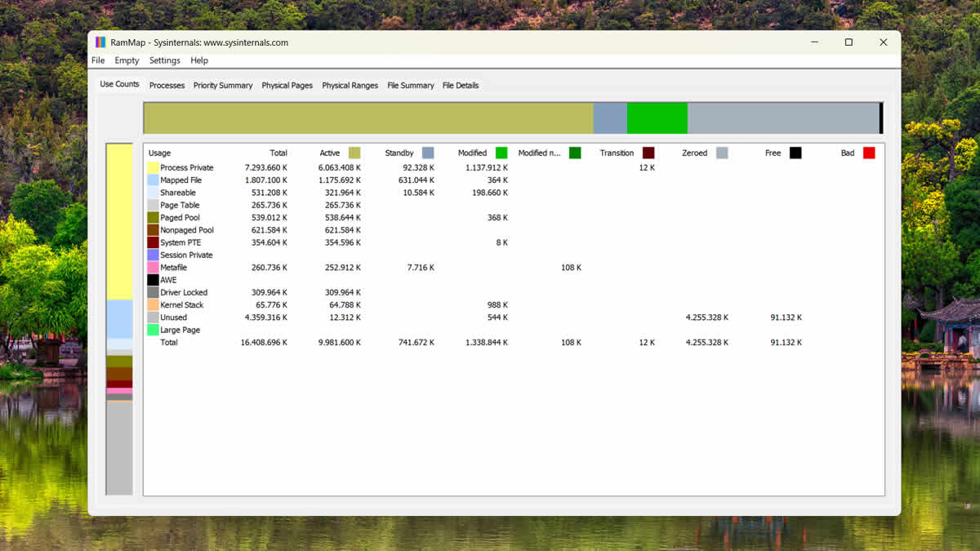Click the 7.293.660 K Process Private total
Screen dimensions: 980x551
(x=266, y=167)
